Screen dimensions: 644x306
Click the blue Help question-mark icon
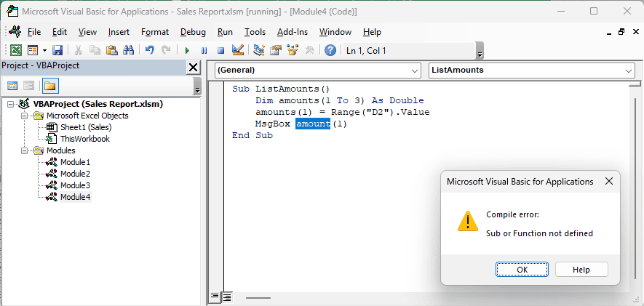click(x=330, y=50)
